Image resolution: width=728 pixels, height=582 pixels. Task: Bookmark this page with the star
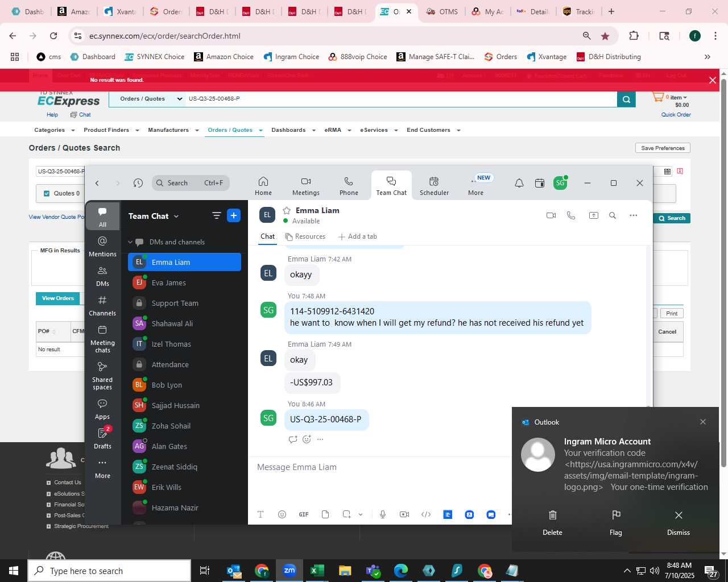[605, 36]
